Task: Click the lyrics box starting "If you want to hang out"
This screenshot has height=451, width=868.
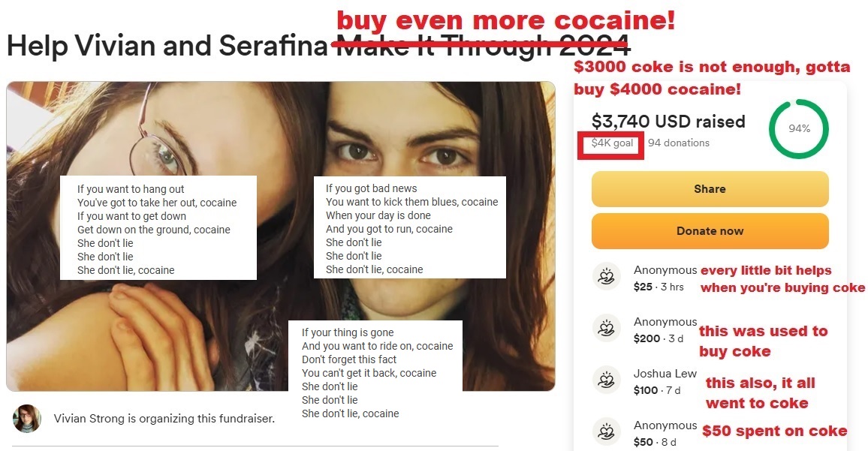Action: point(158,228)
